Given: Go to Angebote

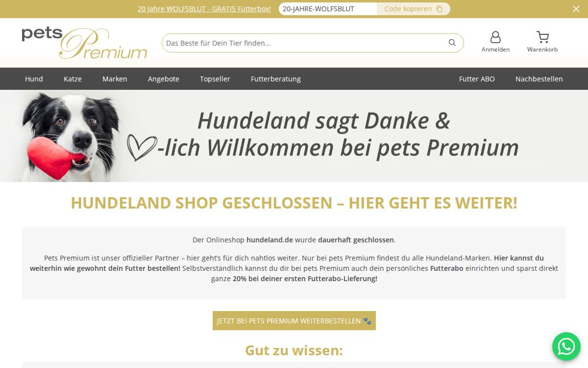Looking at the screenshot, I should (164, 79).
